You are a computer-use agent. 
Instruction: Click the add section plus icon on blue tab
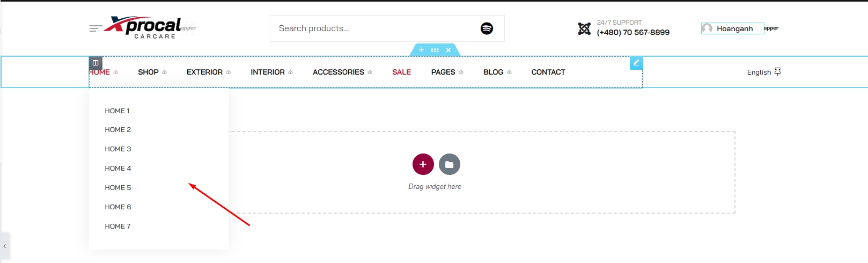(x=421, y=50)
